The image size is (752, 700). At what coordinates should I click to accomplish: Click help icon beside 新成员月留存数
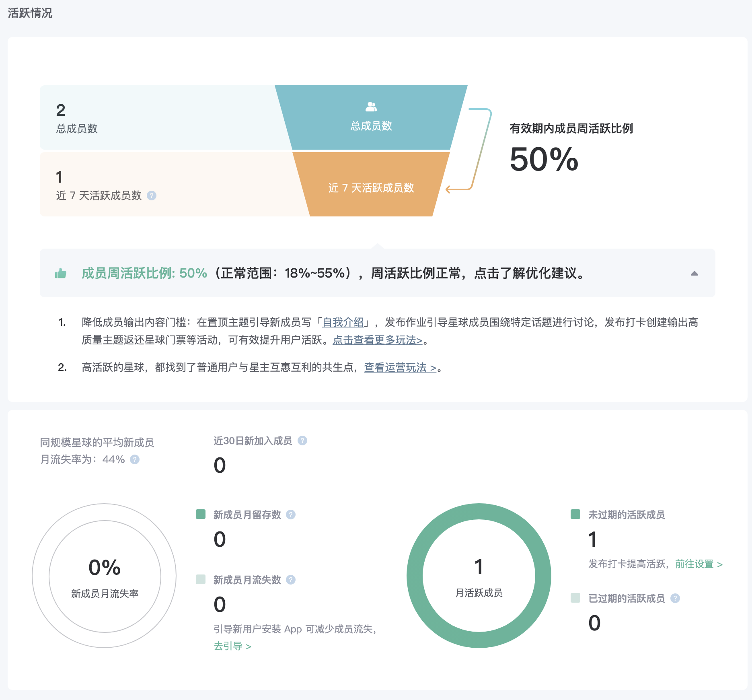click(291, 515)
